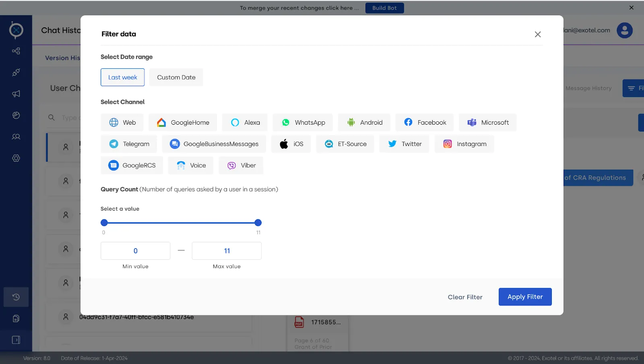Toggle the Alexa channel option
Image resolution: width=644 pixels, height=364 pixels.
point(245,122)
